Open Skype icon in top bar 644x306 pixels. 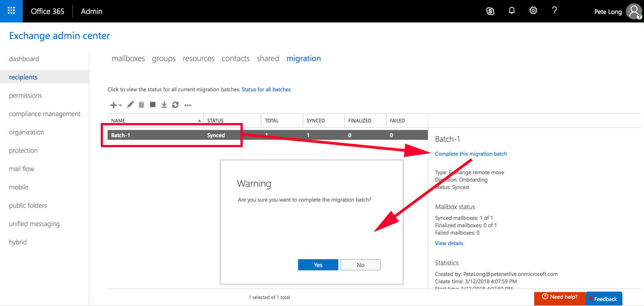[490, 11]
